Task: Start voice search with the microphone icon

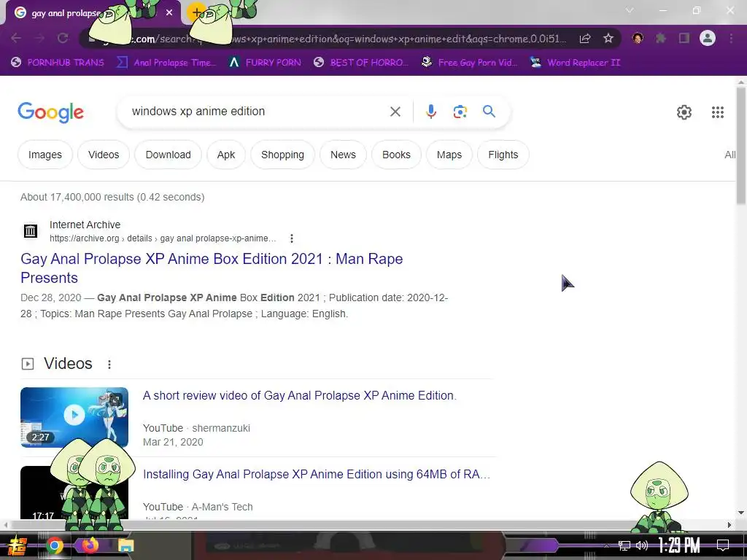Action: point(430,112)
